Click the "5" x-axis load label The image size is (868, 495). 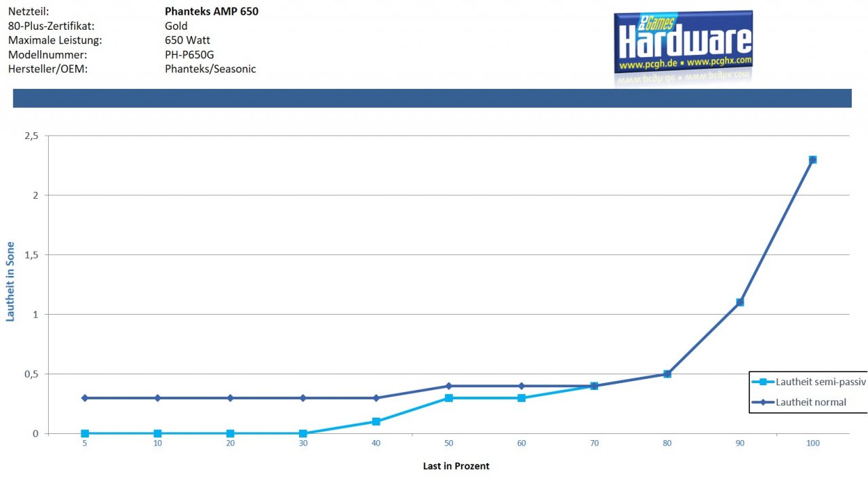tap(85, 443)
